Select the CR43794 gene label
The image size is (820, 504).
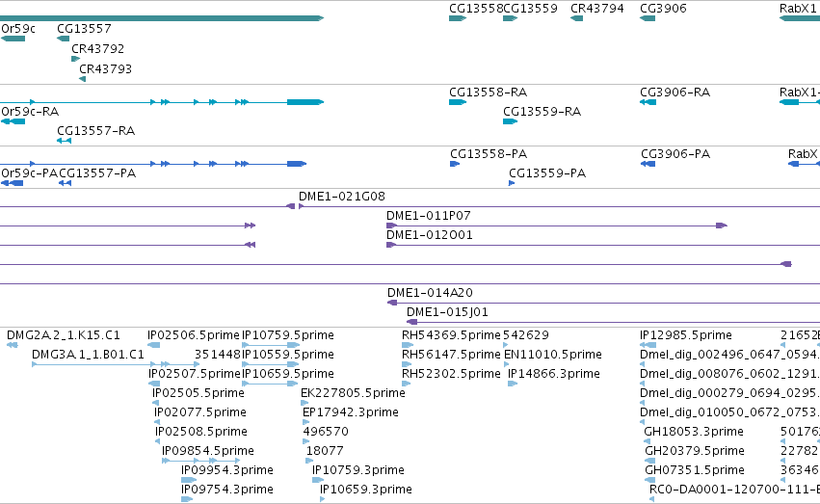click(597, 9)
